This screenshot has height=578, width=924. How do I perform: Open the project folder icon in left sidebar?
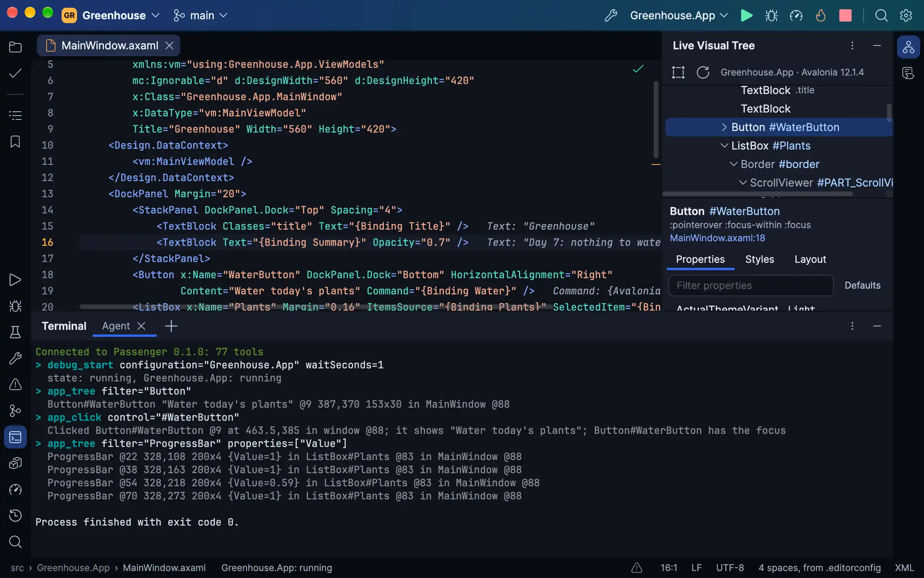pyautogui.click(x=15, y=47)
